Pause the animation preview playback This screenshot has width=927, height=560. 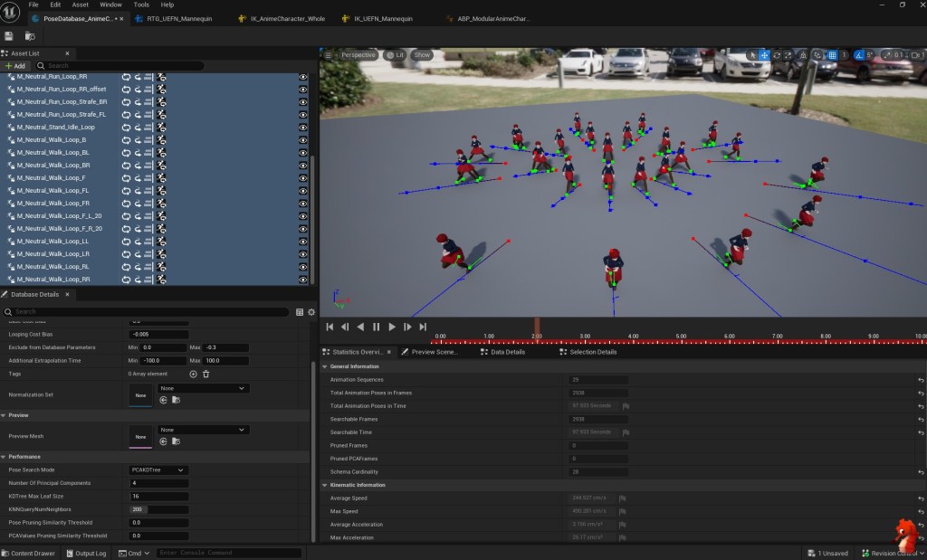[376, 327]
